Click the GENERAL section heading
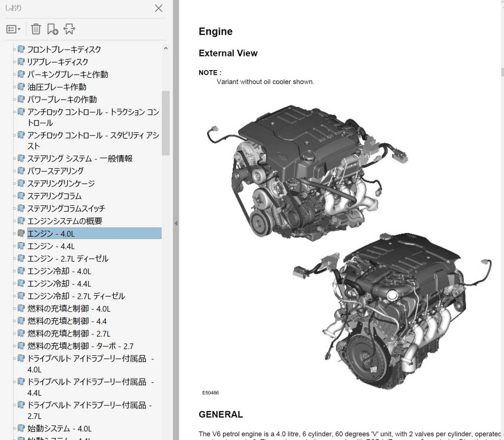The image size is (504, 440). (x=221, y=414)
